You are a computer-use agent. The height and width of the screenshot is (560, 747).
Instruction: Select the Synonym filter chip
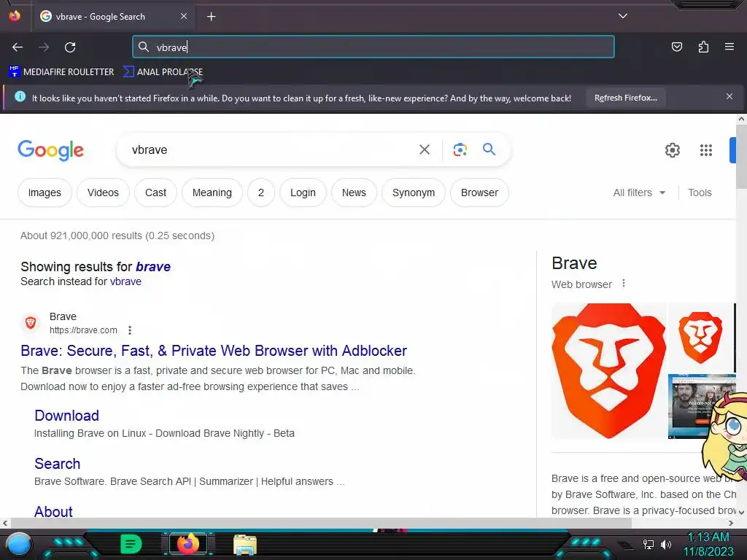[414, 192]
